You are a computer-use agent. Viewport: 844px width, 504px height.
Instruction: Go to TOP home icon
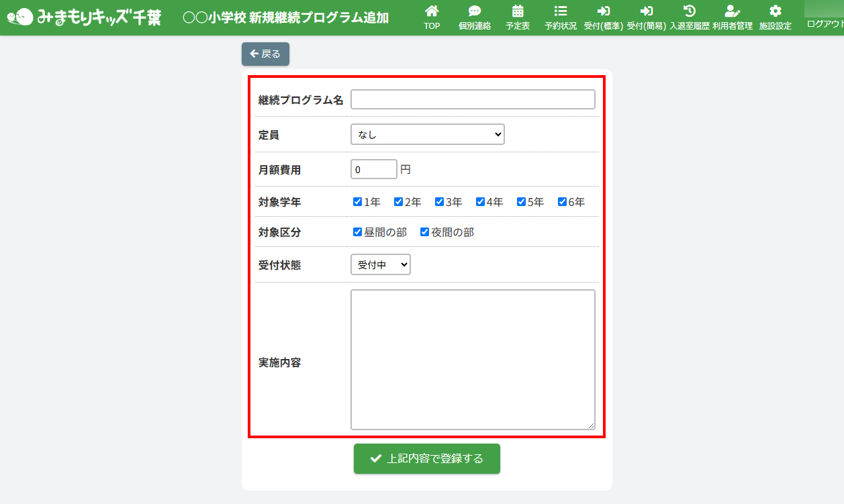click(x=432, y=11)
